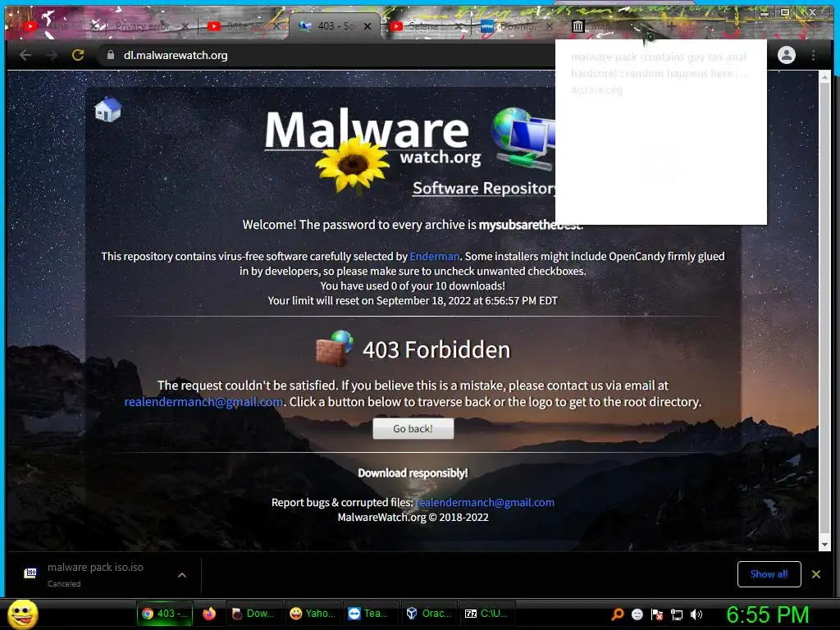Click the Chrome 403 taskbar button

tap(165, 614)
